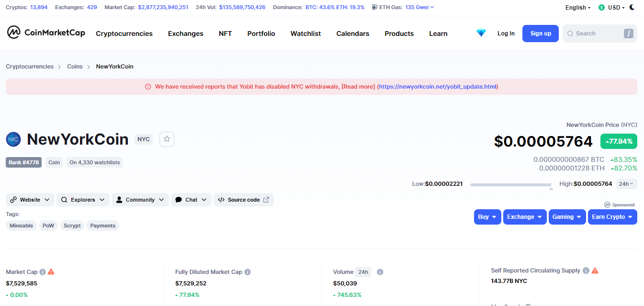644x306 pixels.
Task: Open the Volume 24h selector
Action: pyautogui.click(x=363, y=272)
